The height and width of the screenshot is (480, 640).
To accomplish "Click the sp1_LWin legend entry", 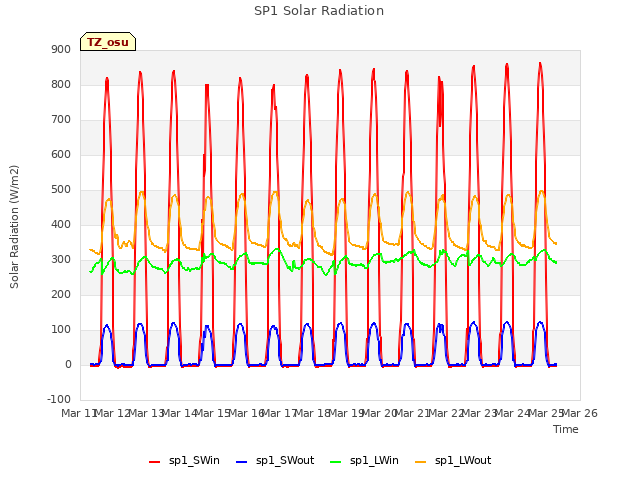I will click(x=364, y=460).
